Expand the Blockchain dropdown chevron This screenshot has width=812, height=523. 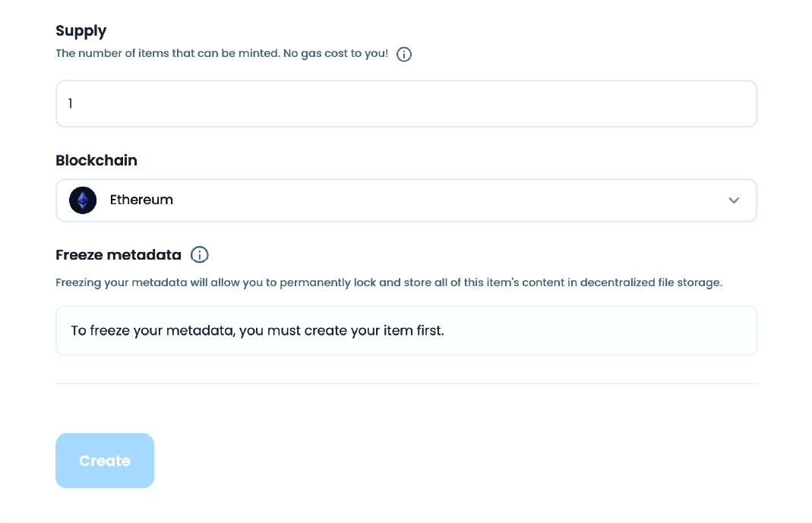pos(734,200)
